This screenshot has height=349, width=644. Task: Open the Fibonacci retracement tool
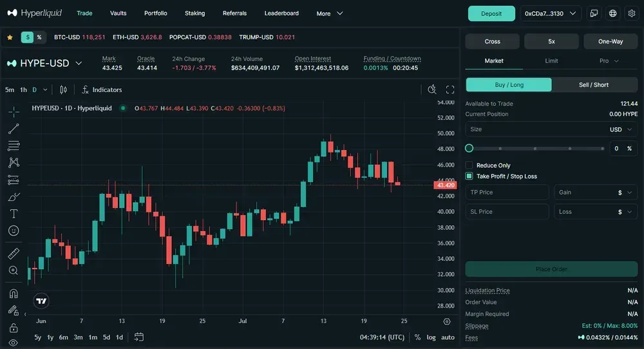(x=14, y=146)
